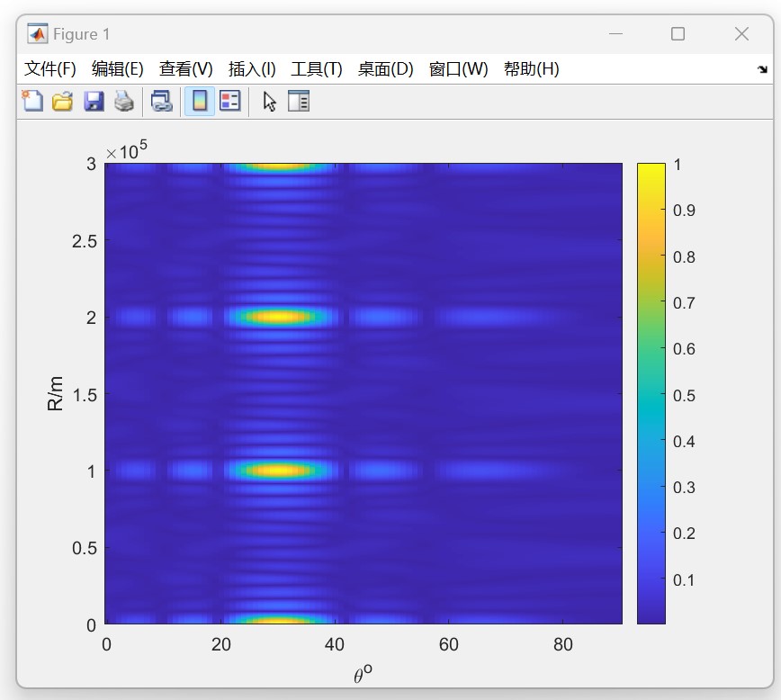Click the bright peak at R=2, θ=30
Screen dimensions: 781x700
point(280,317)
